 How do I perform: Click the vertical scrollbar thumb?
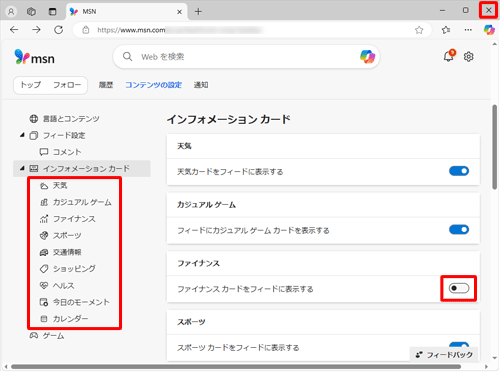pos(495,147)
